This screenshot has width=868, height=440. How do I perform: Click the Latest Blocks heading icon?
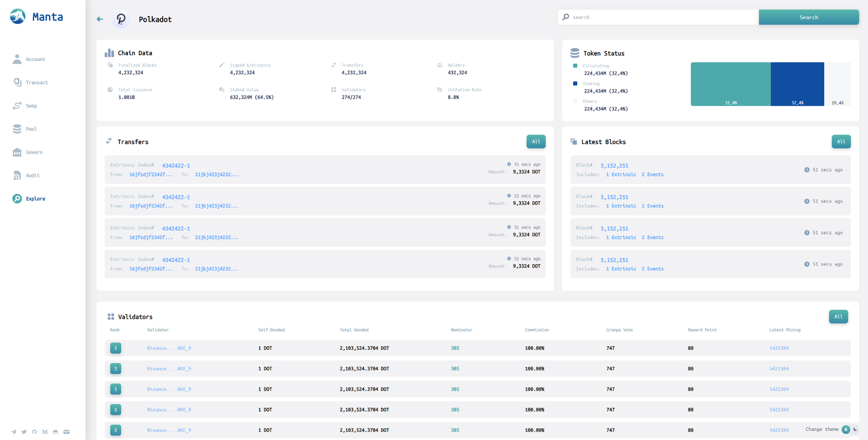[574, 141]
